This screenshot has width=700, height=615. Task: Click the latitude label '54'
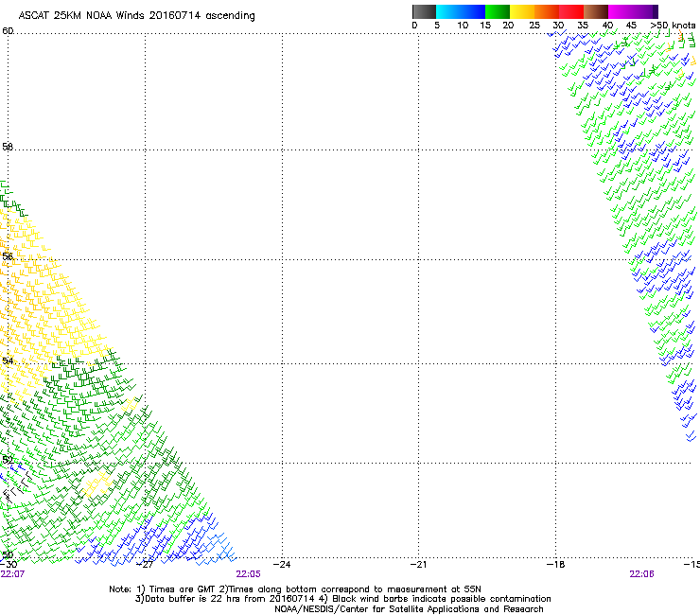coord(8,360)
